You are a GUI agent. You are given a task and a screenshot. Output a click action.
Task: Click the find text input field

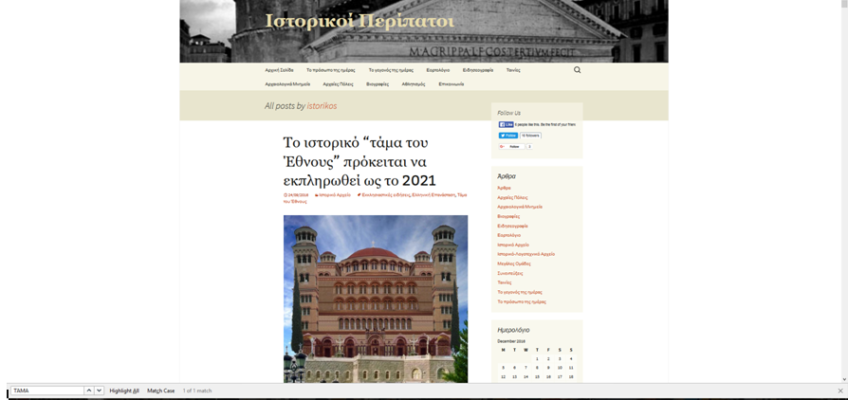[45, 390]
